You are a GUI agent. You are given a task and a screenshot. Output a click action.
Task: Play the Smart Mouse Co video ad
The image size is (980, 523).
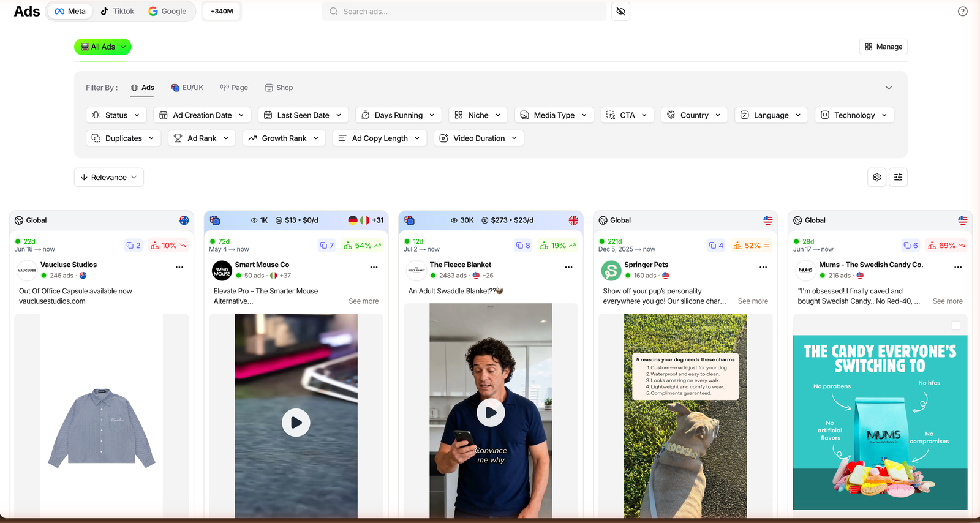click(296, 423)
